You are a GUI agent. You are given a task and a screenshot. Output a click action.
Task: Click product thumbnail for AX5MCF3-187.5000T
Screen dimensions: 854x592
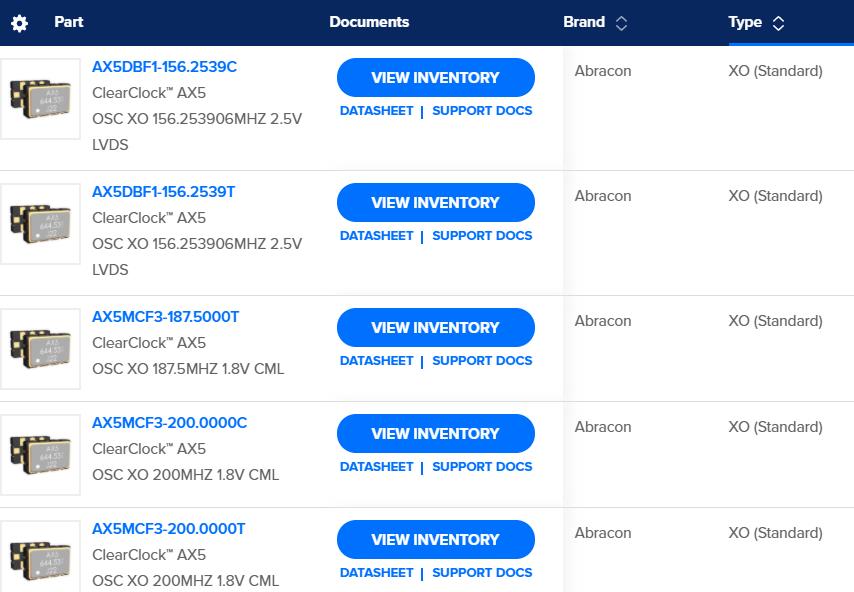40,349
